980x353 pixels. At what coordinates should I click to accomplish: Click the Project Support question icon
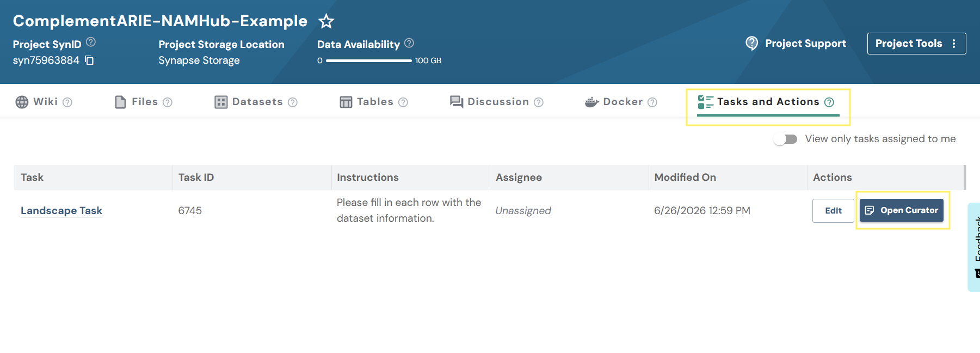751,43
